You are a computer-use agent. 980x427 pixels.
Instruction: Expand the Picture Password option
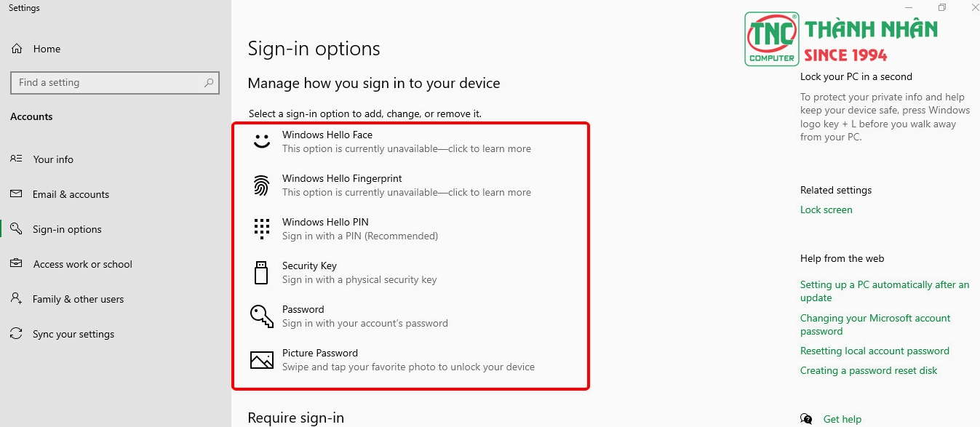[408, 359]
